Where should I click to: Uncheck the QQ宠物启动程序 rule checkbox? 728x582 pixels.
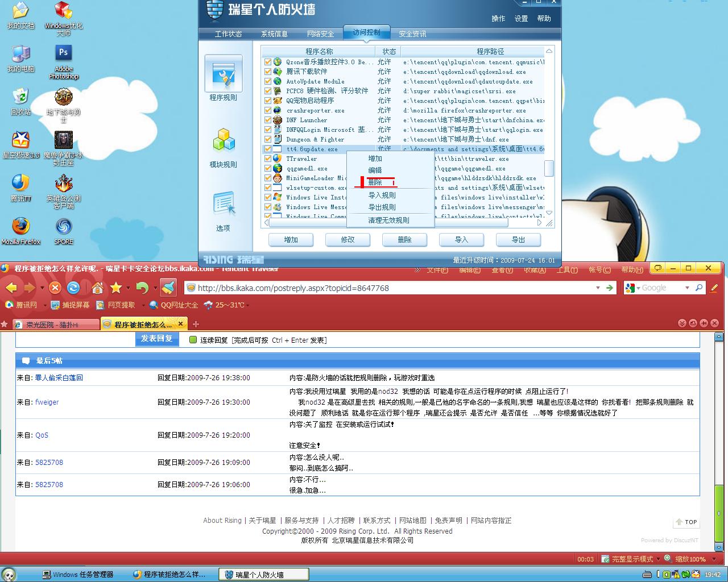tap(268, 101)
